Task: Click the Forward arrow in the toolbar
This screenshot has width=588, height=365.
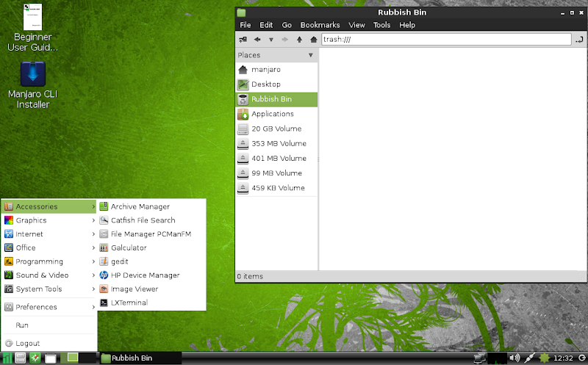Action: tap(285, 40)
